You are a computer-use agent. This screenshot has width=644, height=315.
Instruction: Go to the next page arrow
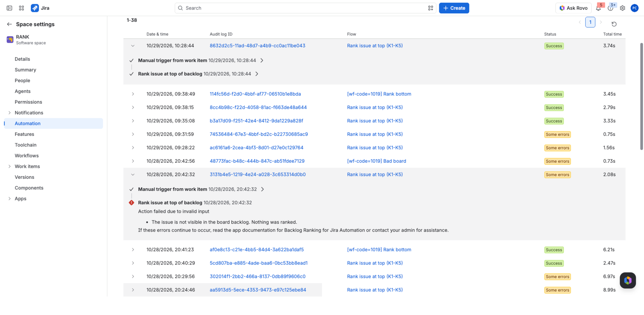click(x=601, y=22)
